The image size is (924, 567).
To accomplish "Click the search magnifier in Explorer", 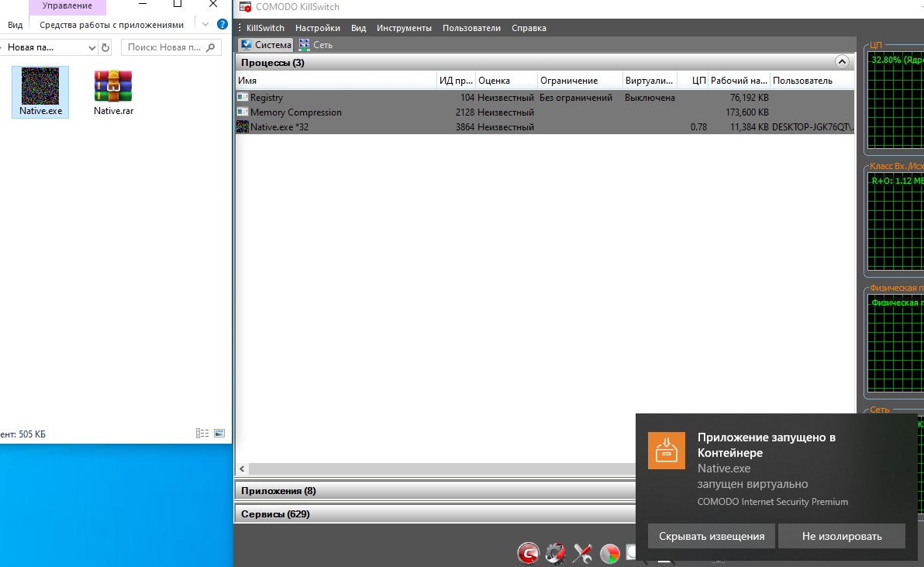I will pyautogui.click(x=210, y=47).
